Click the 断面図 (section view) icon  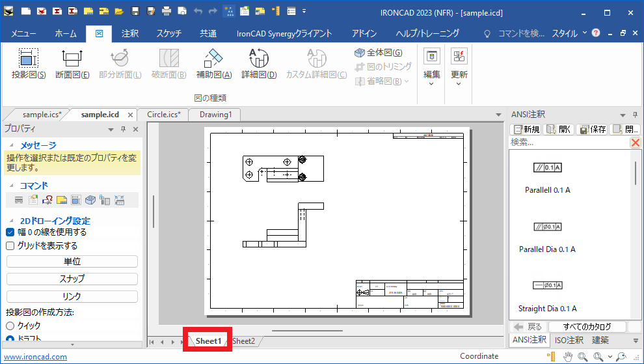tap(72, 64)
